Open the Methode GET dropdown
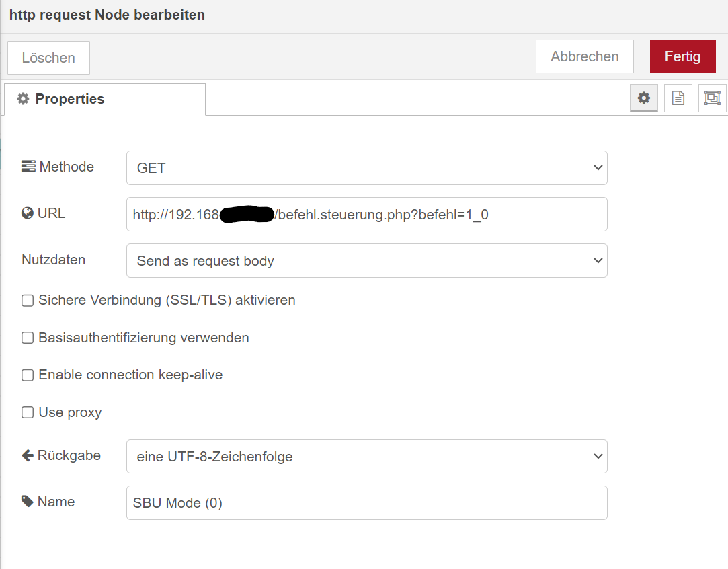 point(366,168)
